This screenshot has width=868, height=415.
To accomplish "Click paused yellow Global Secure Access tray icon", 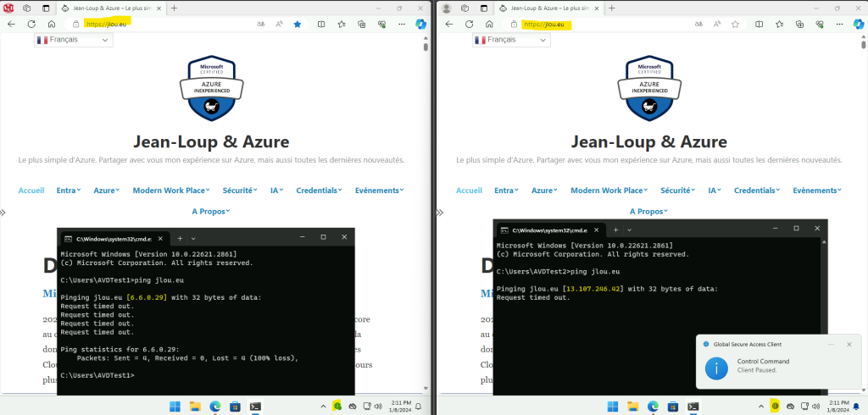I will pos(775,407).
